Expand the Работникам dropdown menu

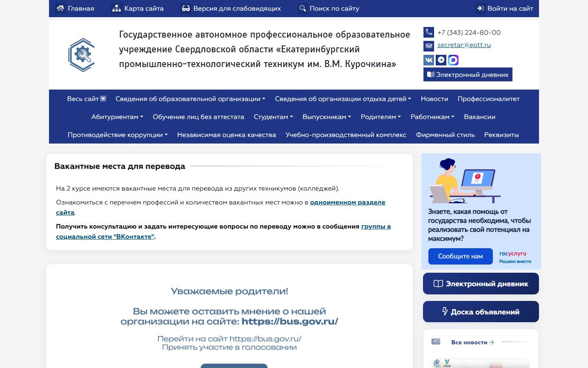[432, 117]
